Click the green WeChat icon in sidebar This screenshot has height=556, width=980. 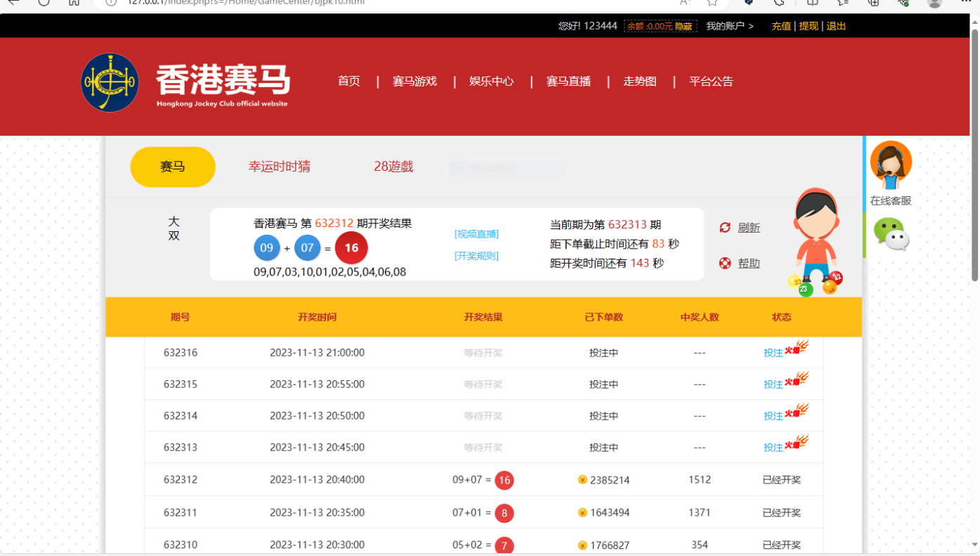[x=891, y=234]
